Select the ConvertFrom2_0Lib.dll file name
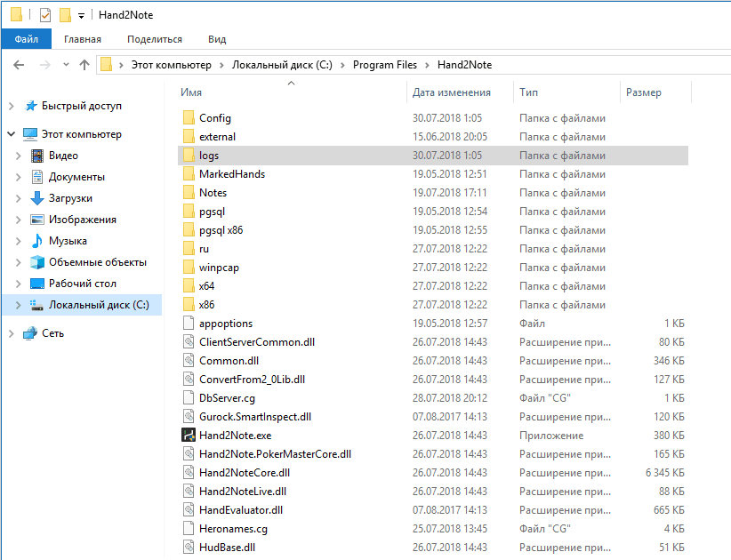The height and width of the screenshot is (560, 731). click(253, 380)
